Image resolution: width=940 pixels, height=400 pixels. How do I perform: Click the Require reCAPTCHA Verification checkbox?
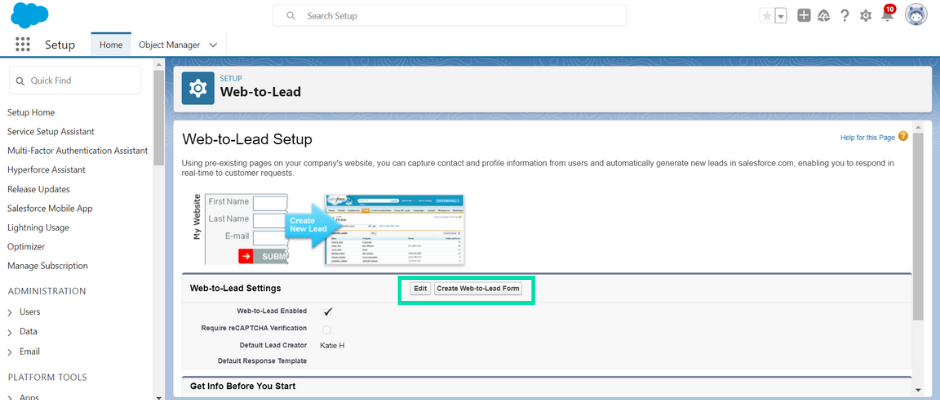pyautogui.click(x=327, y=329)
